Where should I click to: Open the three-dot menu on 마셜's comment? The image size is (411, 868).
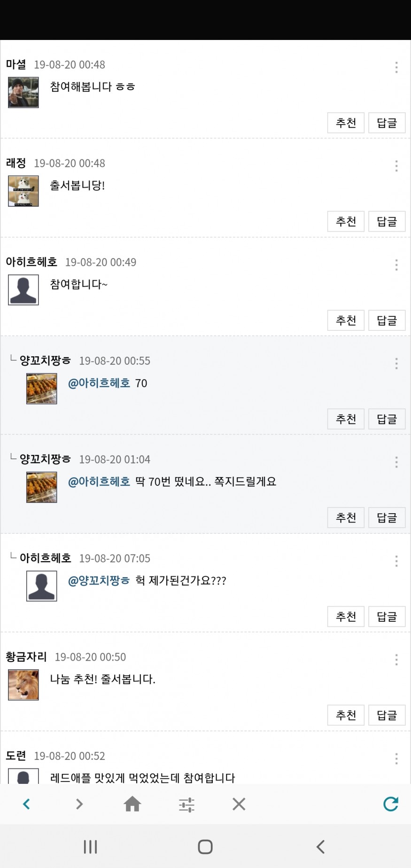tap(396, 67)
